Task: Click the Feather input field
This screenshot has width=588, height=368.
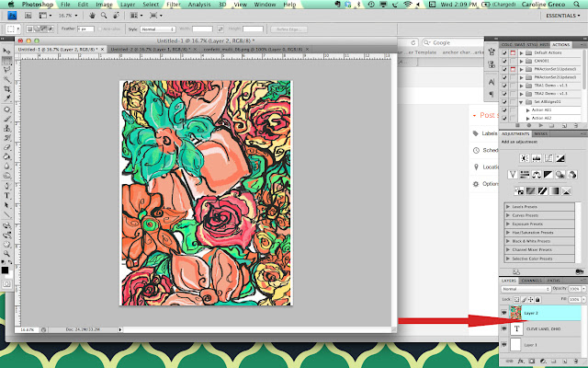Action: click(85, 29)
